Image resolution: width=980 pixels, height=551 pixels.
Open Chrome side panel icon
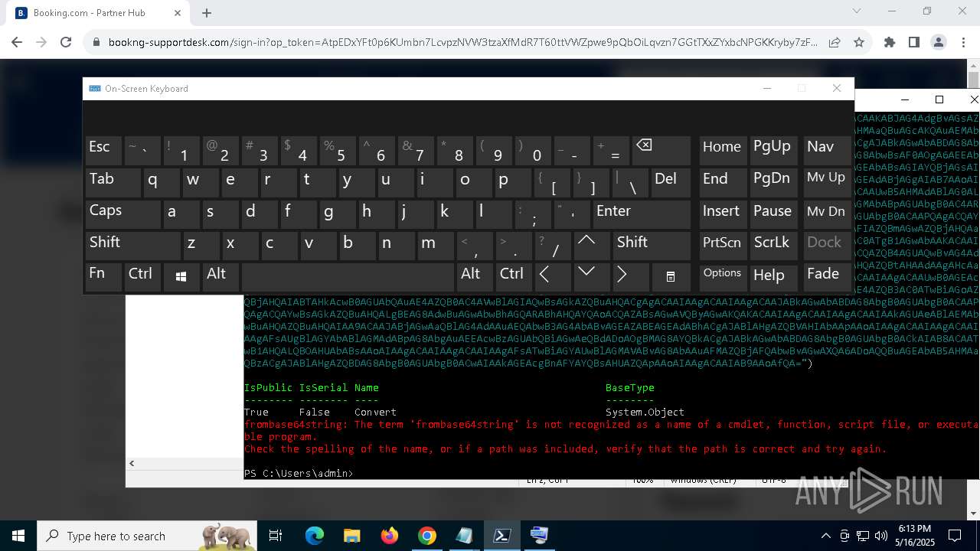(914, 43)
